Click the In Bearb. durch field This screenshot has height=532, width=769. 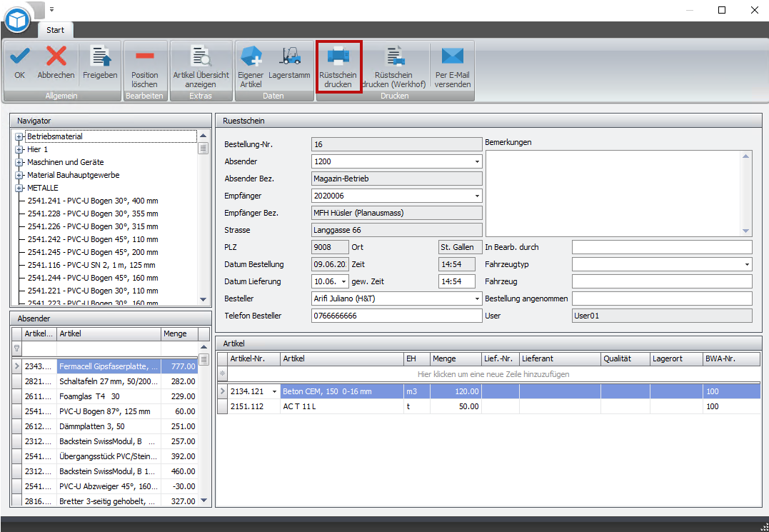pos(662,247)
